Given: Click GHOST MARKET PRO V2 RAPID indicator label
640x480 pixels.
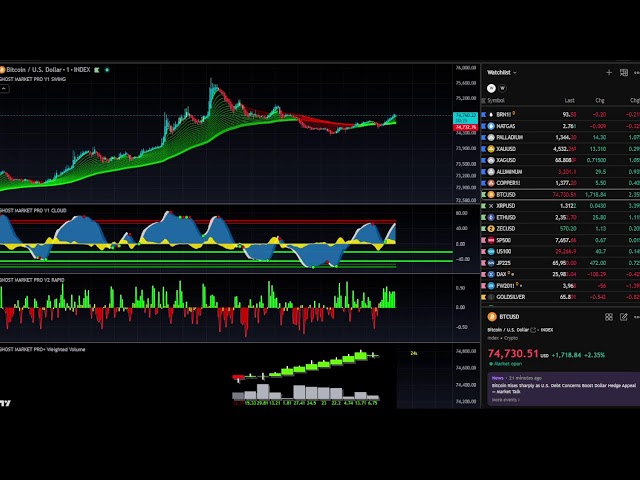Looking at the screenshot, I should (x=32, y=280).
